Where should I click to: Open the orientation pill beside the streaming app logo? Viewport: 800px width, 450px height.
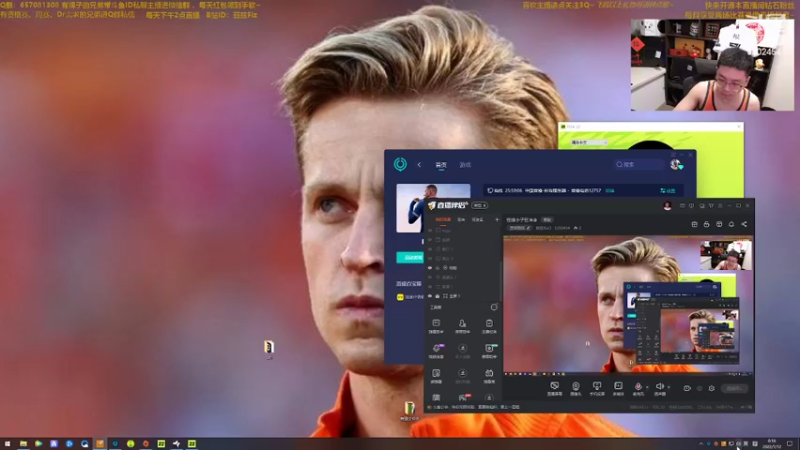click(479, 206)
